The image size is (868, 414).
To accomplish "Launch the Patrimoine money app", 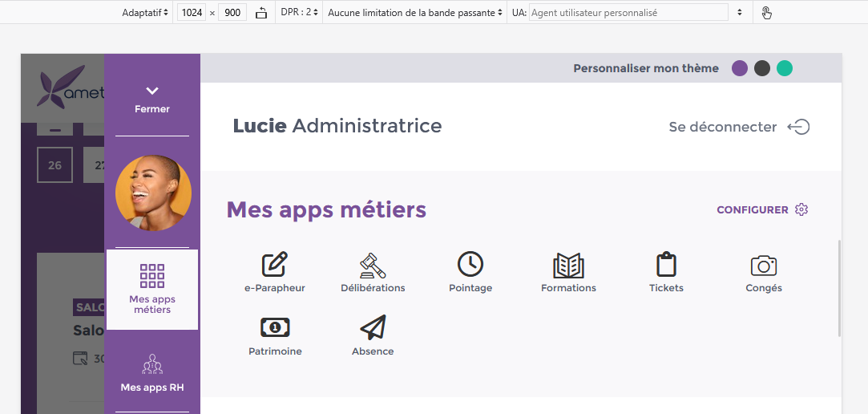I will click(x=275, y=327).
